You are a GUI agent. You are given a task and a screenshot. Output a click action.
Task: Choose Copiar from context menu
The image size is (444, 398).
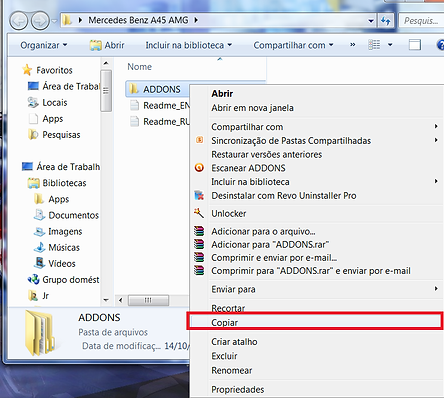pyautogui.click(x=315, y=322)
